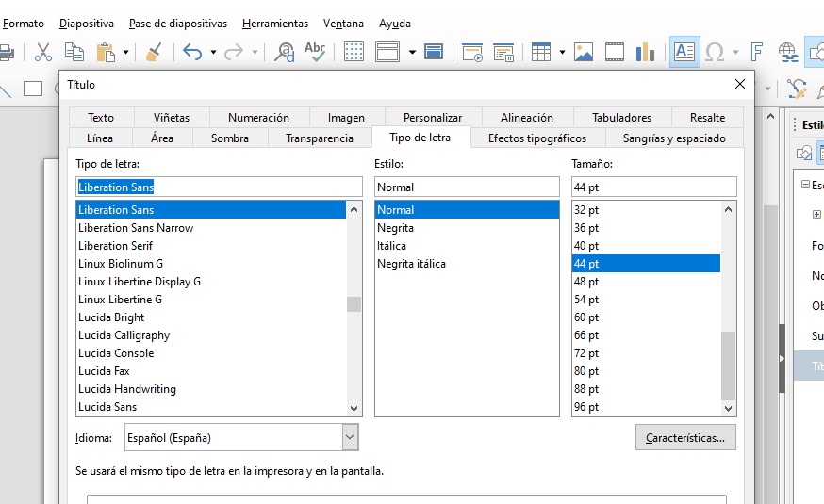
Task: Open the paste options dropdown arrow
Action: (125, 52)
